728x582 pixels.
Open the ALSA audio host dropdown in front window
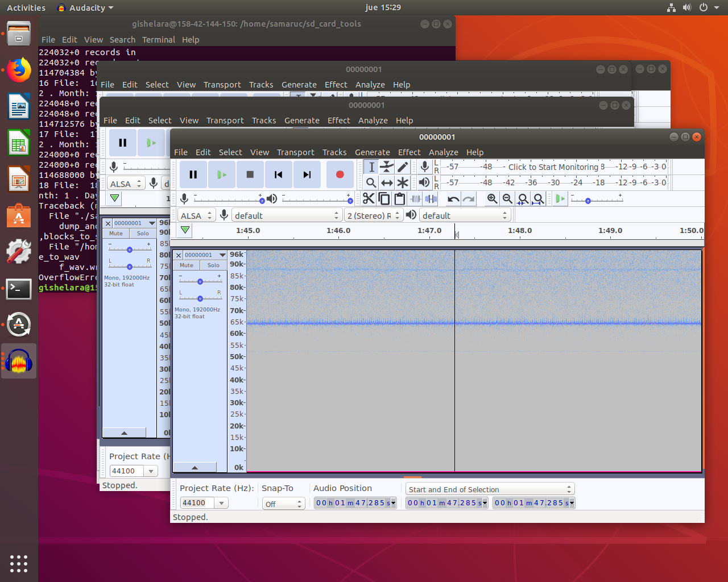[x=196, y=215]
